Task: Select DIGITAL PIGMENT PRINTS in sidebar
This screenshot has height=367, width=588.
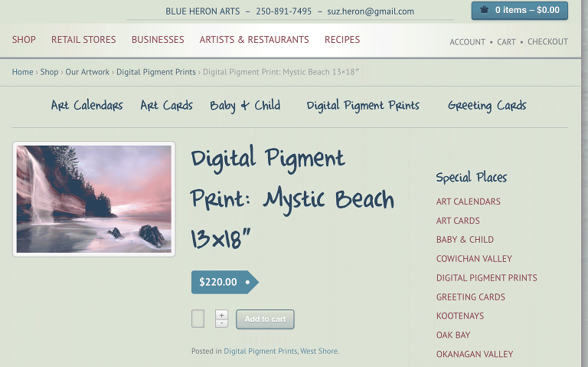Action: pyautogui.click(x=487, y=278)
